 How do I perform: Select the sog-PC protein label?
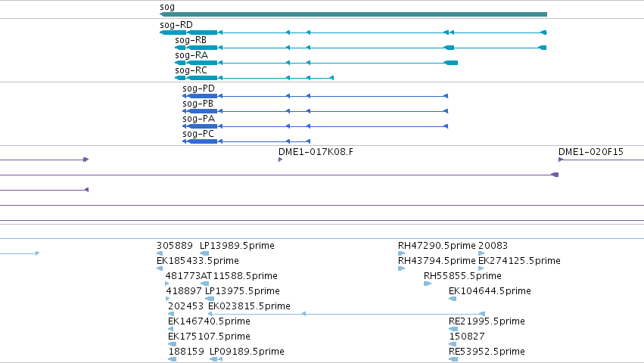point(198,135)
